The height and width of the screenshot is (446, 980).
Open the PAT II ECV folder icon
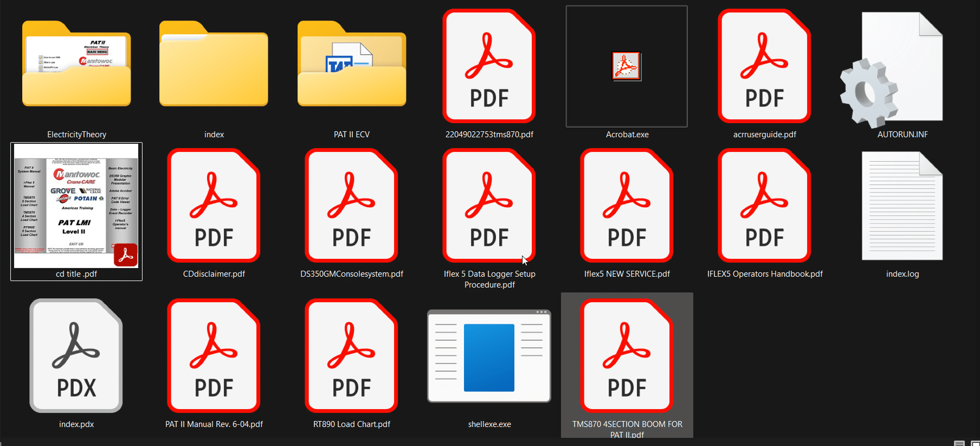[x=352, y=63]
